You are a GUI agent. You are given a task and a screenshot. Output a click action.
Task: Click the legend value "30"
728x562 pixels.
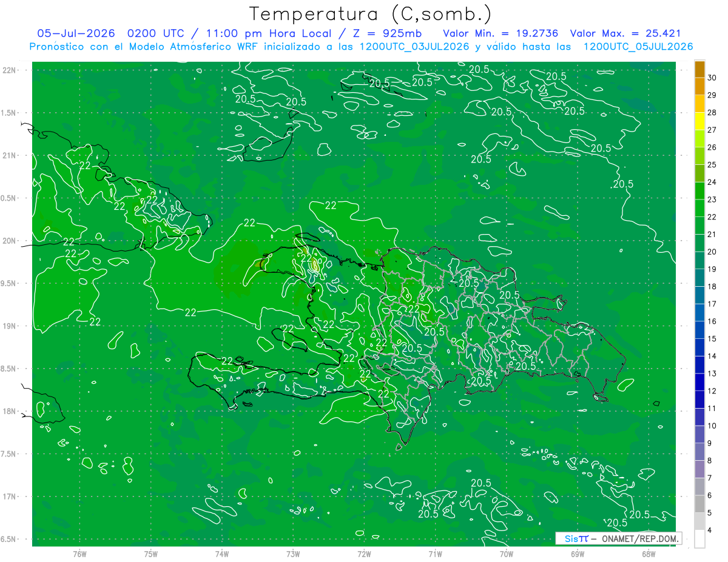pyautogui.click(x=712, y=78)
